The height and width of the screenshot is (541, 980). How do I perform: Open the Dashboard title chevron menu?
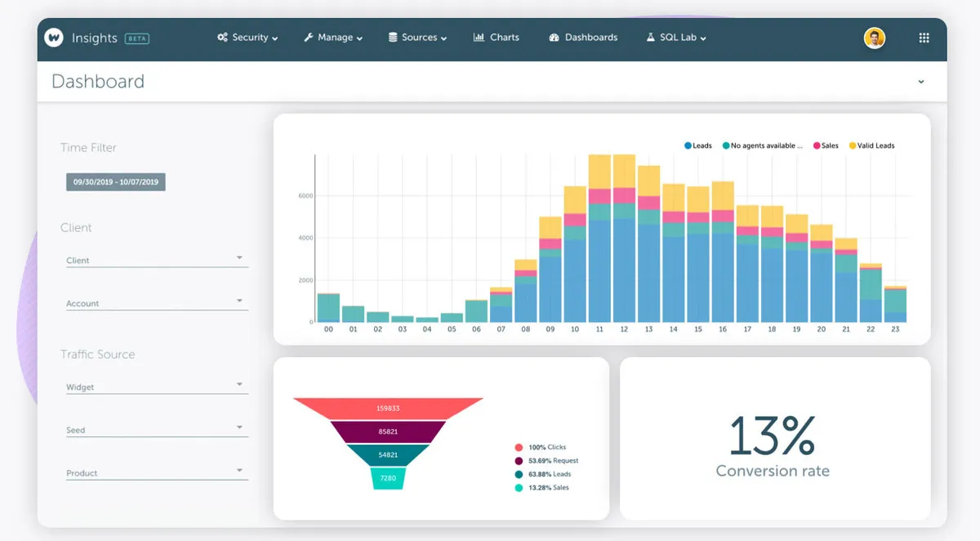921,82
